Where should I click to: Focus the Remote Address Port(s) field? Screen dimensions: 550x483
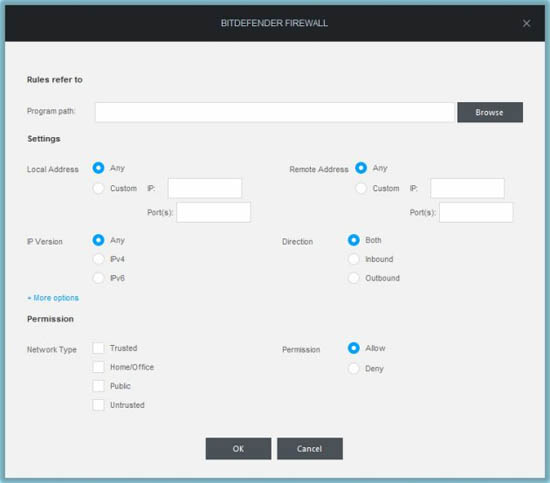point(476,212)
